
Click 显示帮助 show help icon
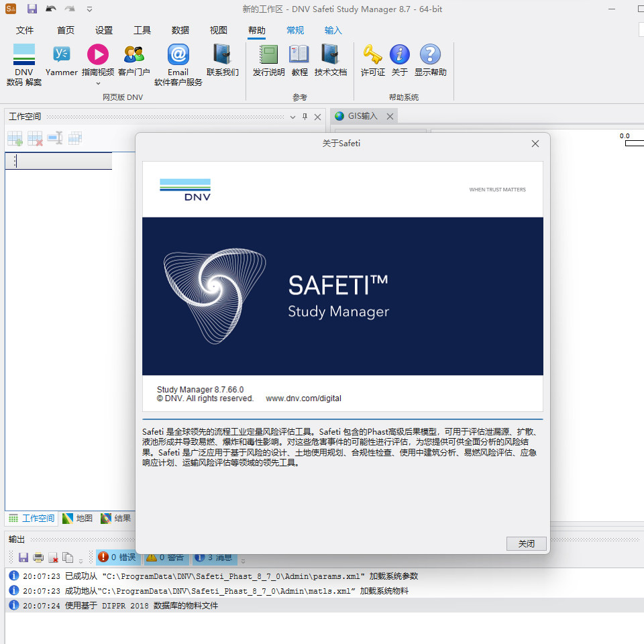pyautogui.click(x=430, y=60)
